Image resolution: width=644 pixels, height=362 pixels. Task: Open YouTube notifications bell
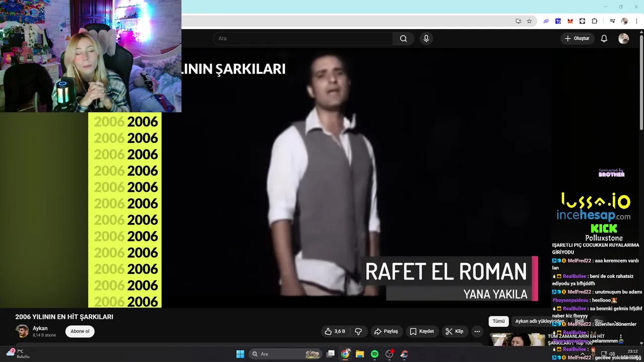point(604,39)
